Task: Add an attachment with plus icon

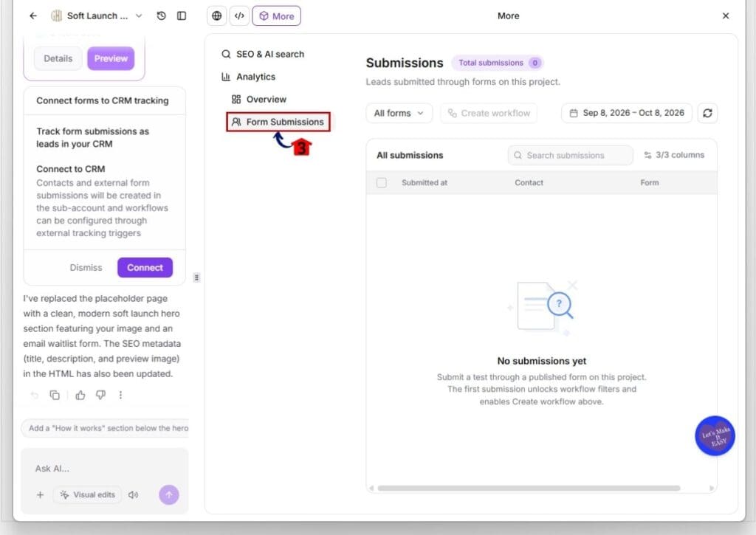Action: pyautogui.click(x=41, y=495)
